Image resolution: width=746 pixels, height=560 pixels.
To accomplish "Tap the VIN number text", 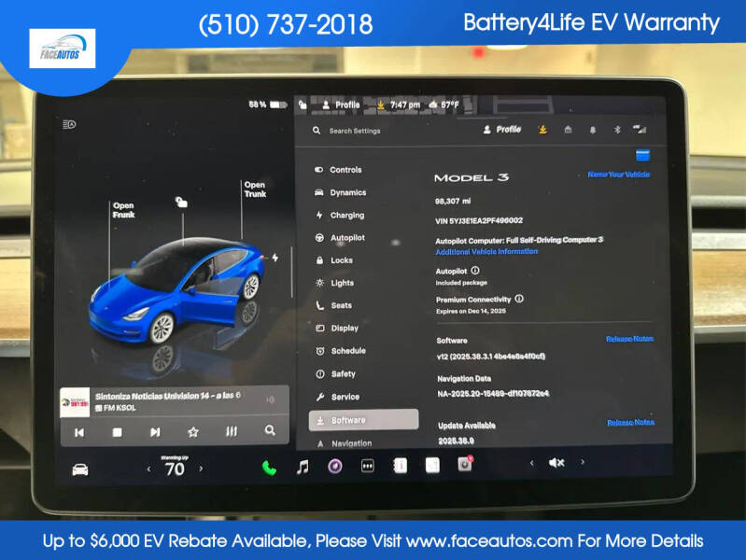I will click(479, 221).
